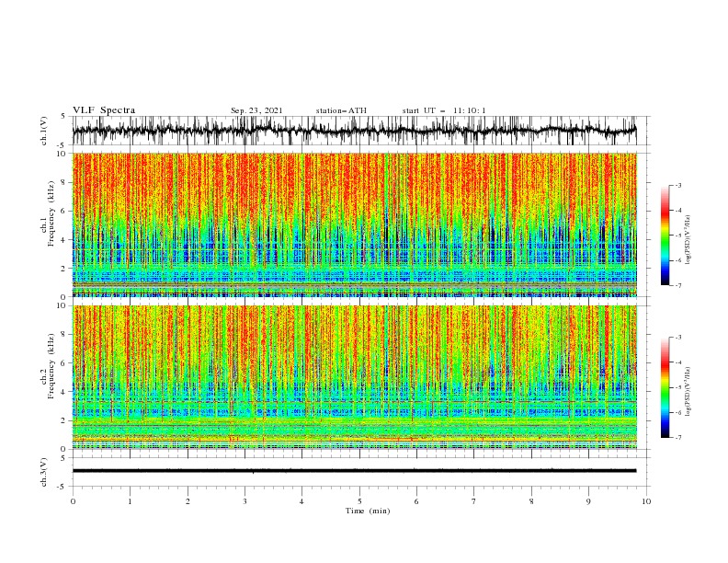The width and height of the screenshot is (728, 563).
Task: Click the 'VLF Spectra' title text
Action: click(104, 110)
